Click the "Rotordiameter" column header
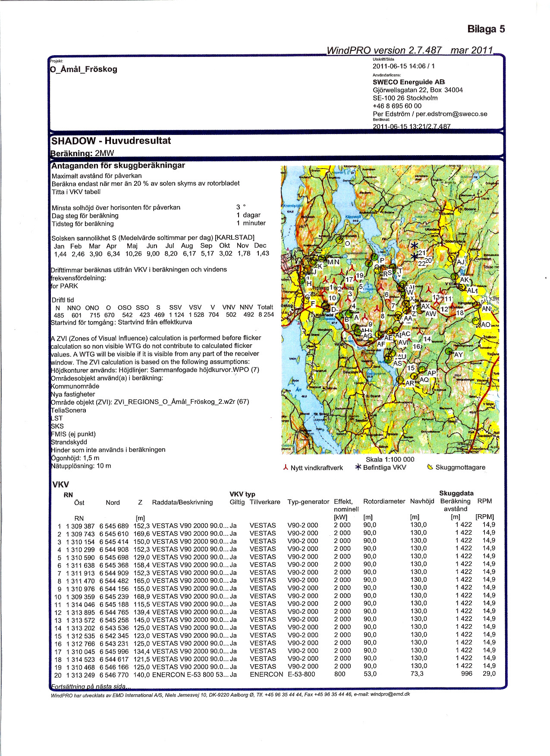The width and height of the screenshot is (550, 756). coord(384,501)
